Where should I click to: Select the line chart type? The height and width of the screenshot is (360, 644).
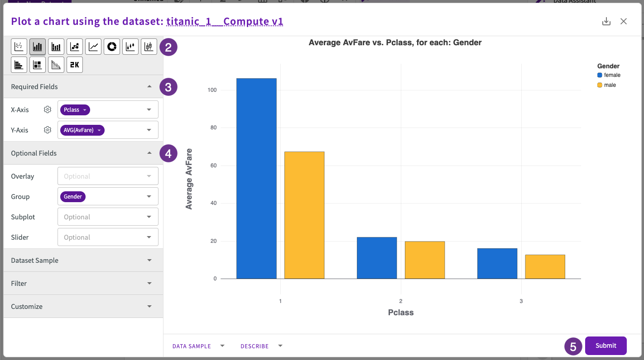pos(93,46)
